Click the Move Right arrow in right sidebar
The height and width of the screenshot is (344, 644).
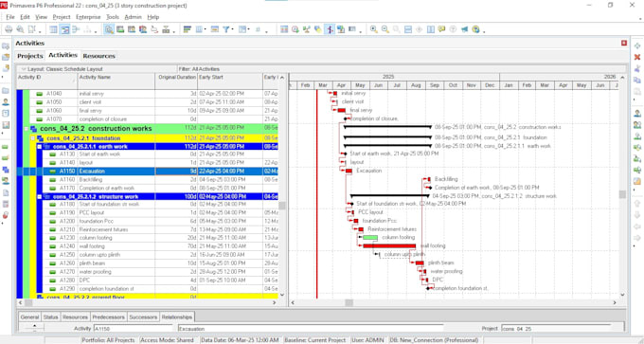pyautogui.click(x=637, y=238)
